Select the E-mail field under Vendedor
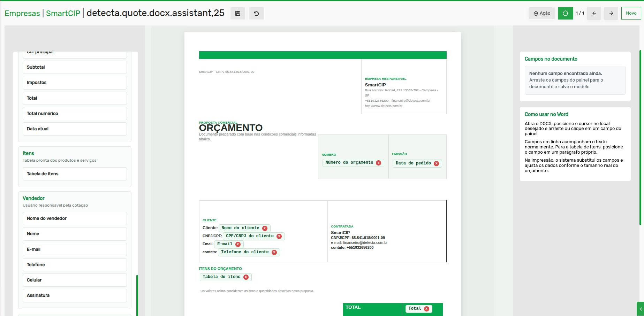 tap(75, 249)
